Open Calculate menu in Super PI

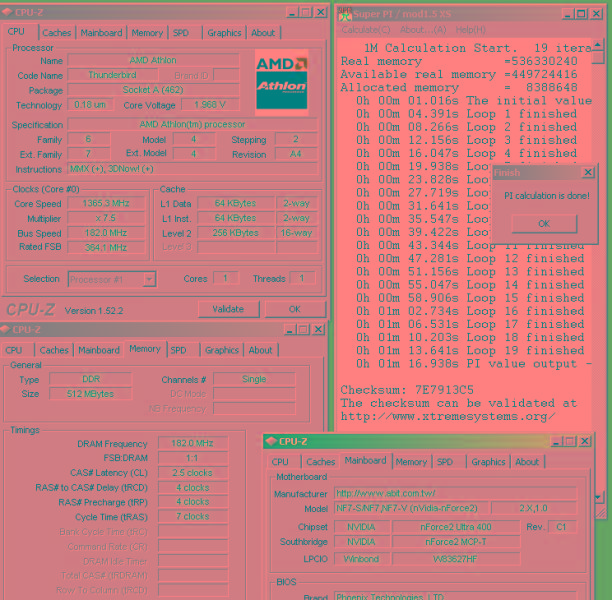coord(366,30)
